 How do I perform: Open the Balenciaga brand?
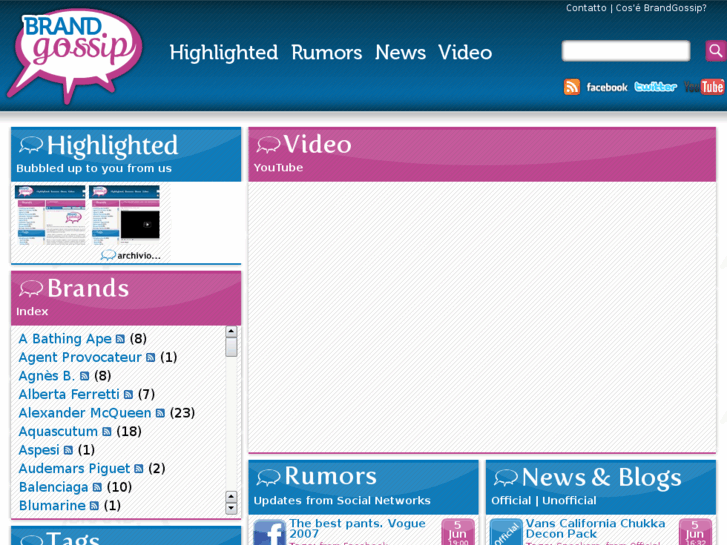[53, 487]
